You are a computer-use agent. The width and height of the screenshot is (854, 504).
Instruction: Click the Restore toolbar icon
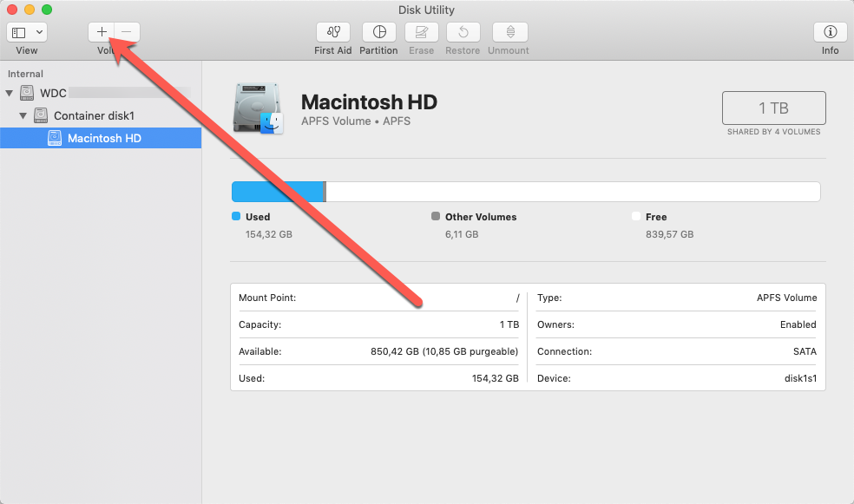click(x=463, y=32)
